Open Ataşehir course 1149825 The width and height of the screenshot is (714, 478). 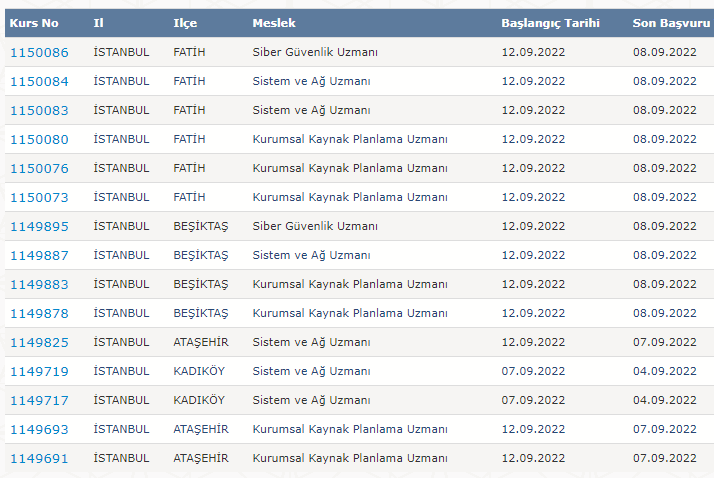pos(39,342)
